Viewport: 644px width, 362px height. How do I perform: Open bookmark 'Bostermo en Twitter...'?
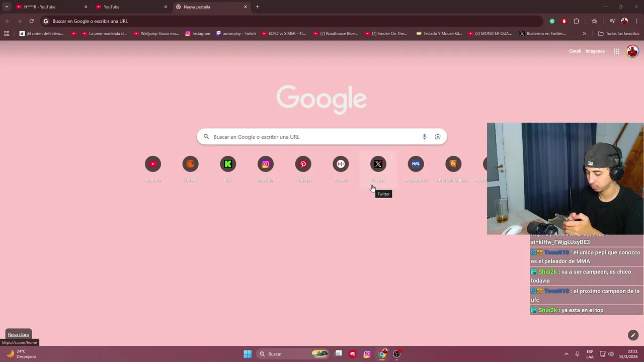click(542, 34)
